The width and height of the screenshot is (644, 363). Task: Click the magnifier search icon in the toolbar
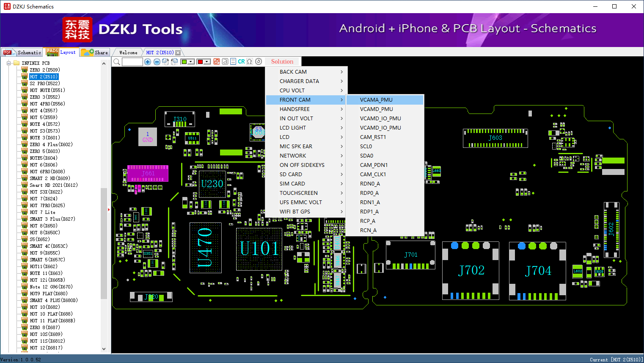(116, 62)
